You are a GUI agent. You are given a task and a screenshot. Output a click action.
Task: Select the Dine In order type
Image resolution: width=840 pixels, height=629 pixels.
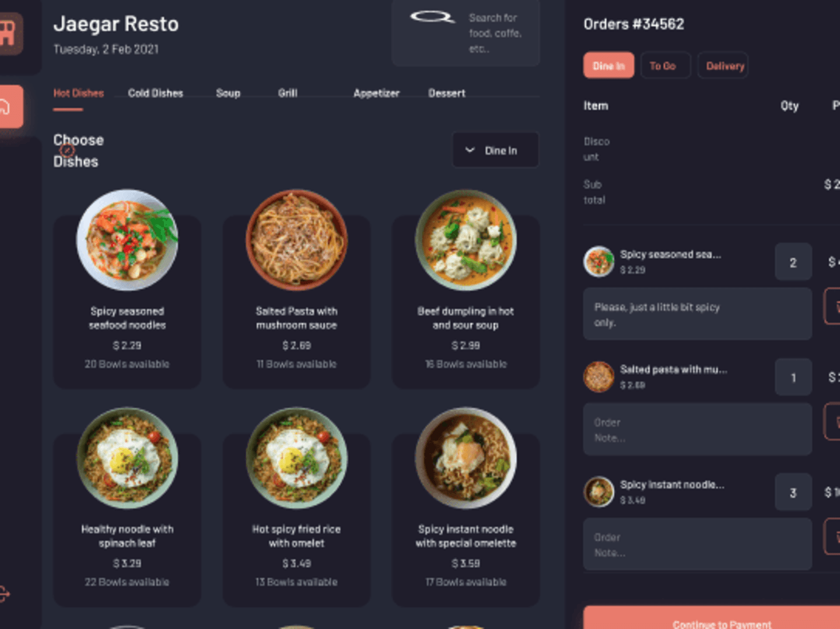click(x=608, y=65)
